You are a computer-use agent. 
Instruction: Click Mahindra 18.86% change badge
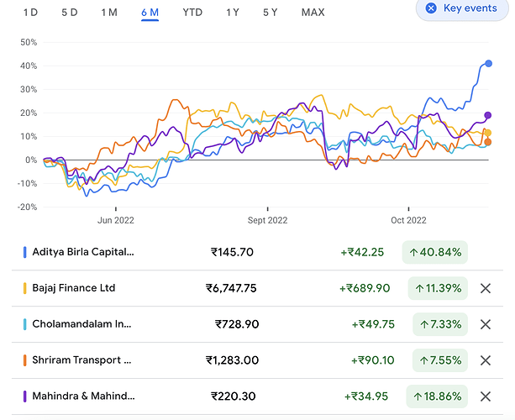pyautogui.click(x=438, y=396)
